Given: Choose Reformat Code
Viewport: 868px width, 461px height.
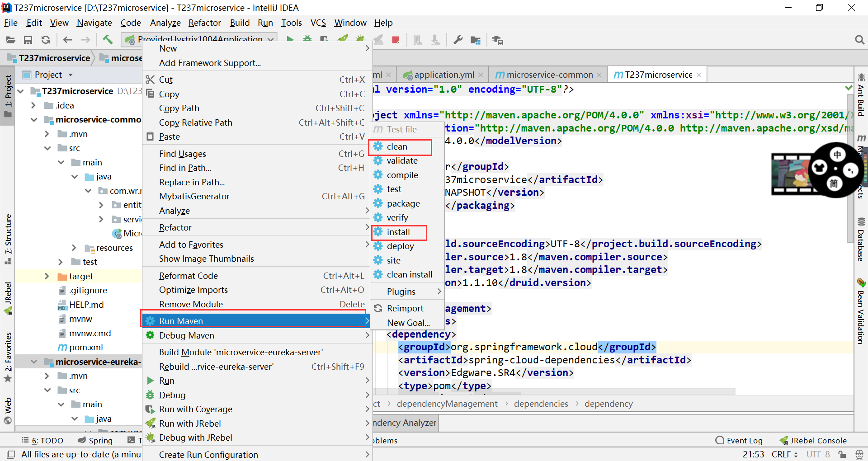Looking at the screenshot, I should pyautogui.click(x=257, y=276).
